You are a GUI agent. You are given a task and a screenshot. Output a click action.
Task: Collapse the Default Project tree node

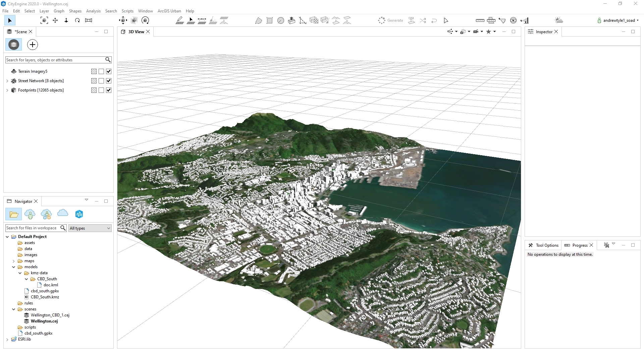click(x=7, y=237)
